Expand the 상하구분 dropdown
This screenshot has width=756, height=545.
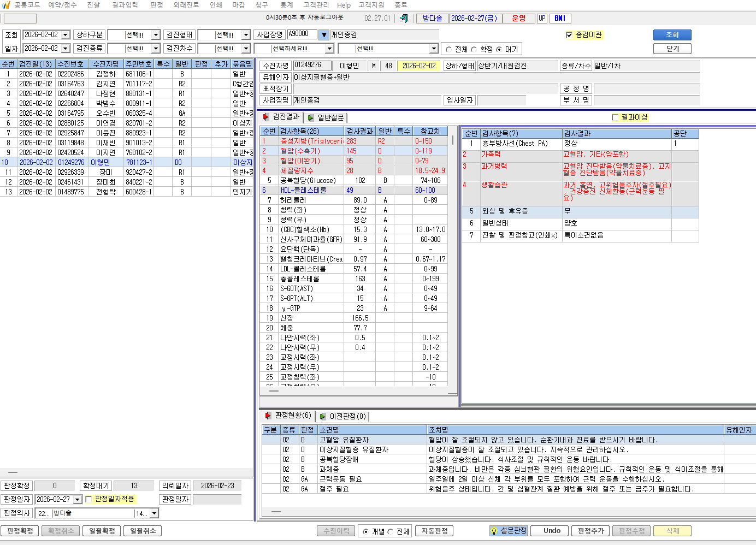156,35
